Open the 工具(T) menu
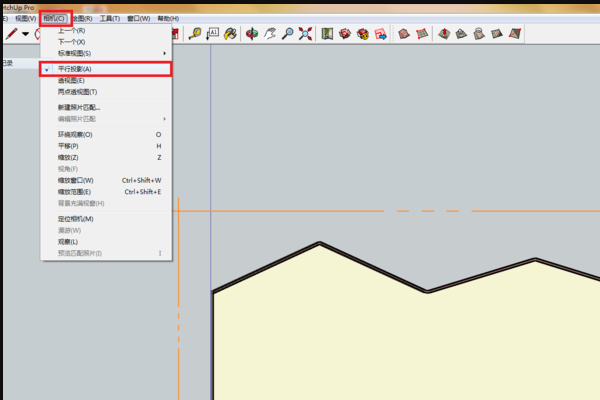 110,18
